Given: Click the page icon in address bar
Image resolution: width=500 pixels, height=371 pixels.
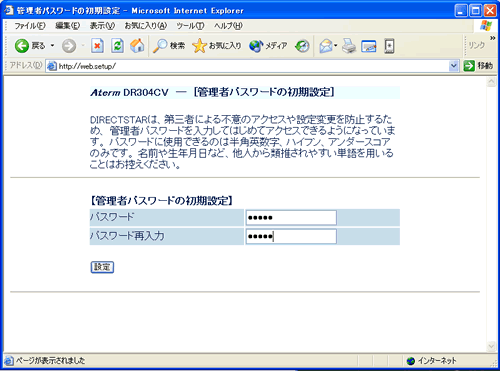Looking at the screenshot, I should pyautogui.click(x=52, y=66).
